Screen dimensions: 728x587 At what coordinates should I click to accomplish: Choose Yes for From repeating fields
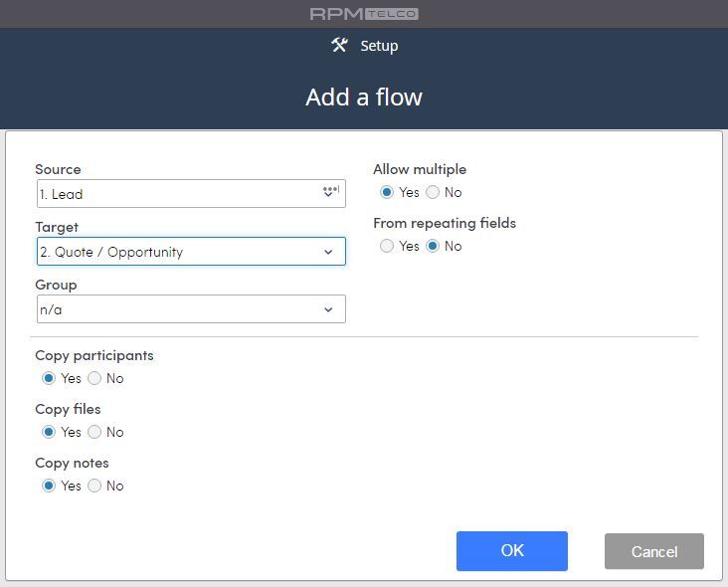point(386,246)
